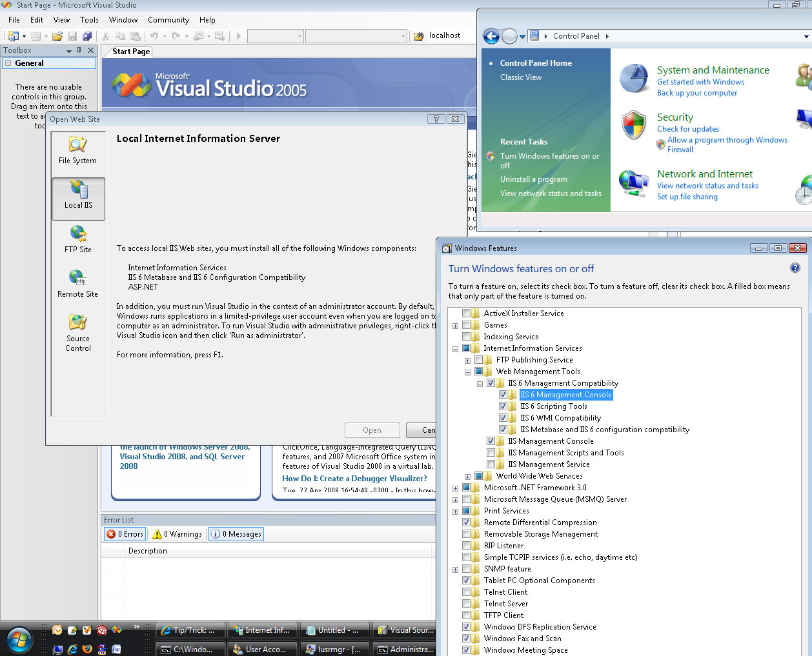Viewport: 812px width, 656px height.
Task: Click the Open File folder toolbar icon
Action: tap(57, 36)
